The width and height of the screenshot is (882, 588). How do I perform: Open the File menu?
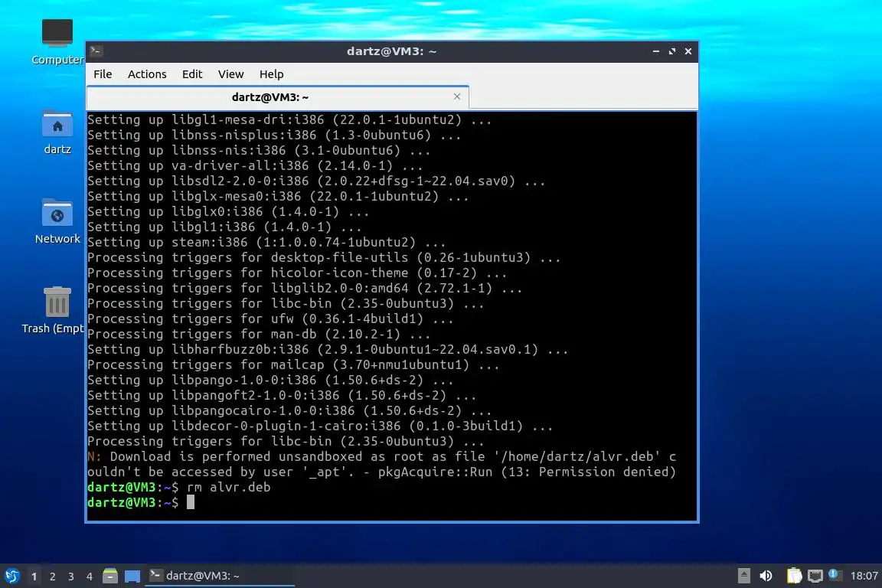(x=103, y=74)
